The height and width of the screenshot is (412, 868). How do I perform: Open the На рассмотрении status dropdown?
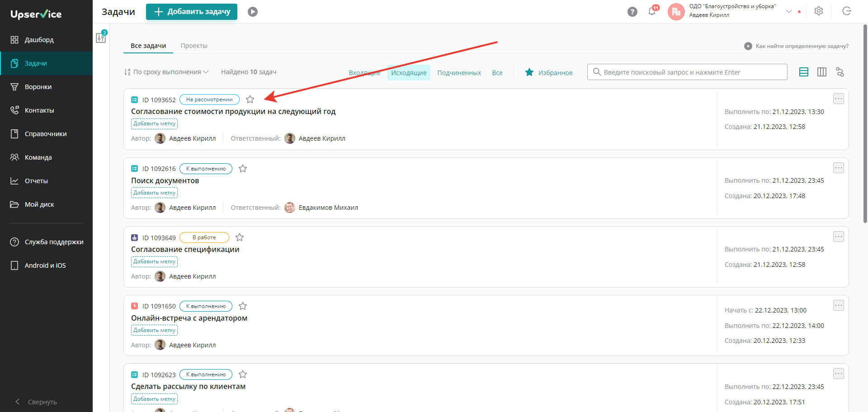pyautogui.click(x=209, y=99)
